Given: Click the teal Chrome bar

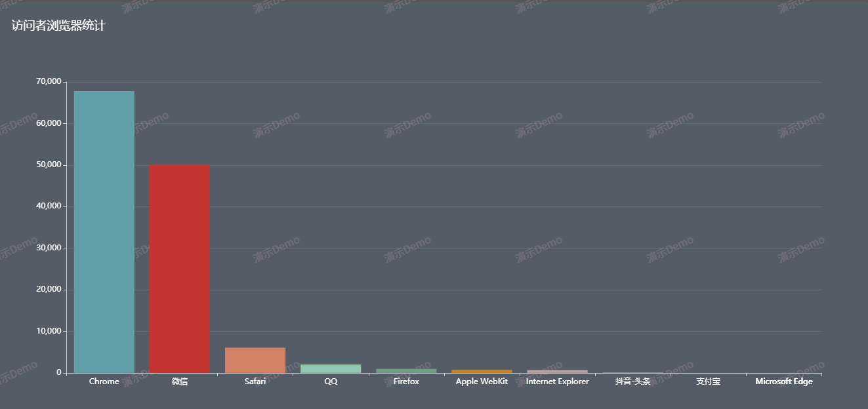Looking at the screenshot, I should [104, 232].
